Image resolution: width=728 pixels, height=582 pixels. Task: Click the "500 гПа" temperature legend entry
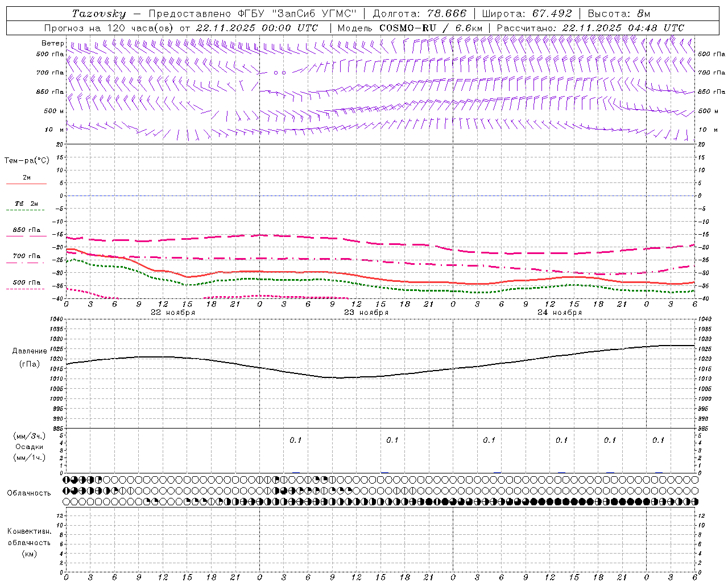(27, 282)
